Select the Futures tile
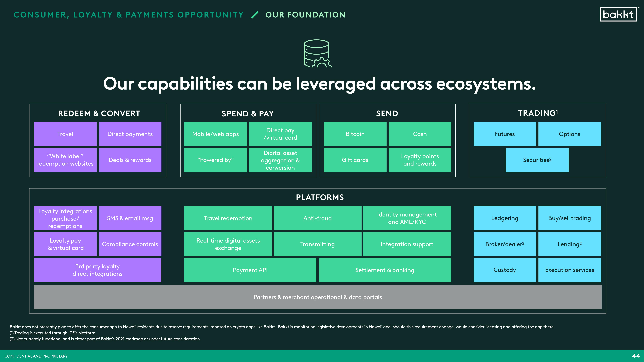This screenshot has width=644, height=362. click(505, 134)
